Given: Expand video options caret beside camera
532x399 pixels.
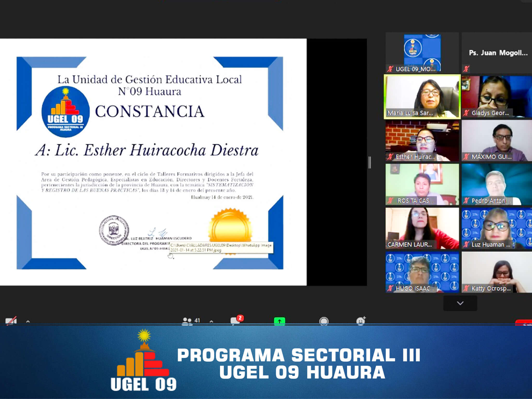Looking at the screenshot, I should click(28, 322).
